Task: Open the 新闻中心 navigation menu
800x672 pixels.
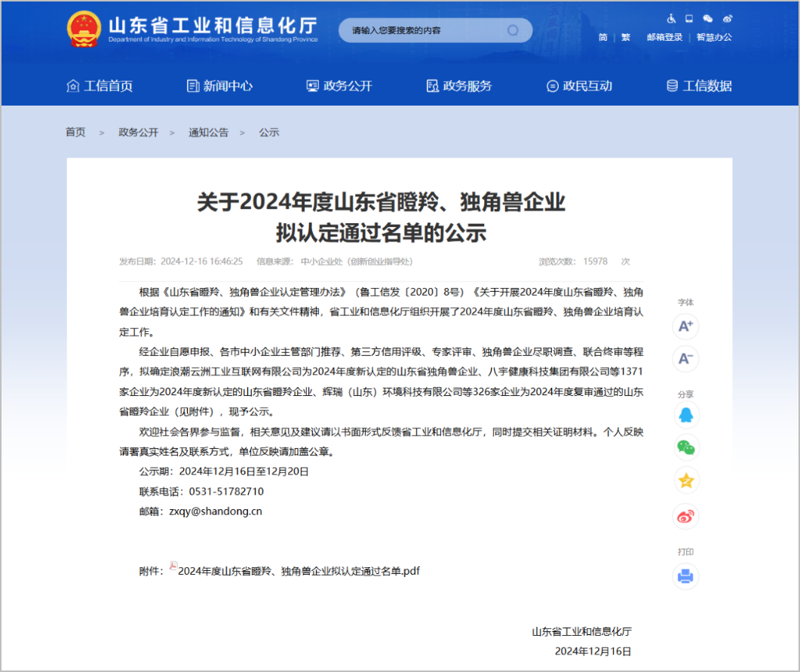Action: (x=219, y=86)
